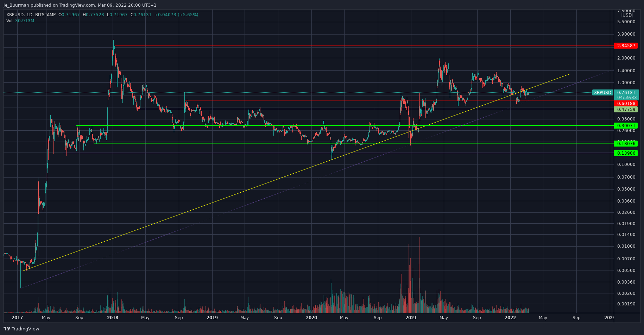Click the change value +0.04073 (+5.65%)
Screen dimensions: 644x335
(x=176, y=15)
